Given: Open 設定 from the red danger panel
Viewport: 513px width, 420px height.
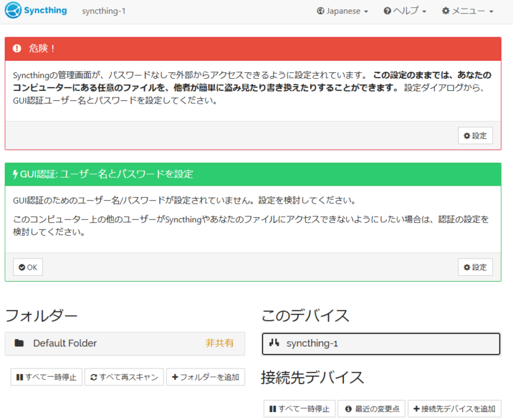Looking at the screenshot, I should point(475,136).
